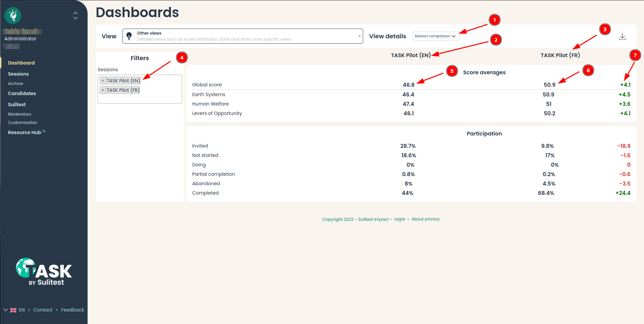
Task: Click the Invited difference -18.9
Action: click(624, 146)
